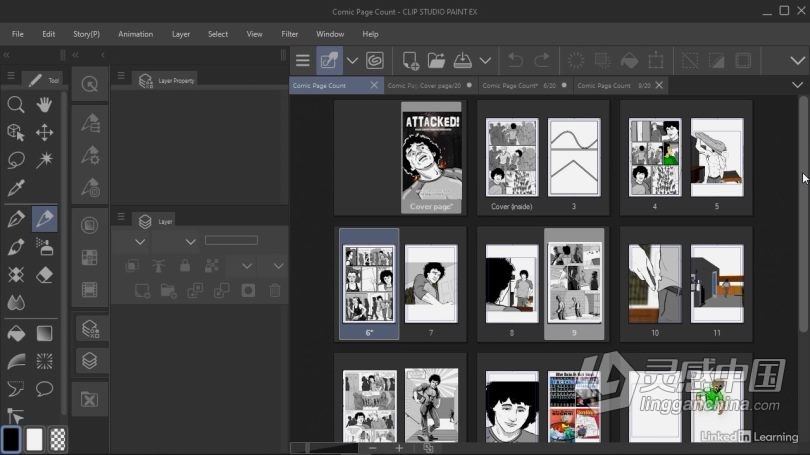This screenshot has height=455, width=810.
Task: Open dropdown arrow beside Save icon
Action: tap(485, 60)
